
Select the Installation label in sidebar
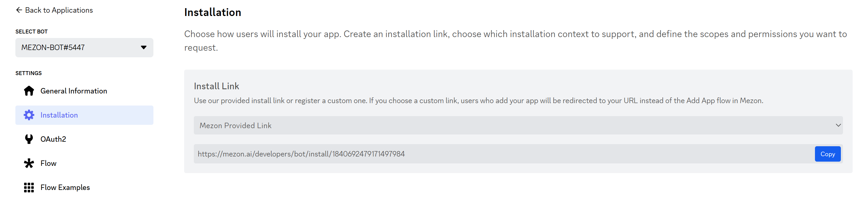(59, 115)
